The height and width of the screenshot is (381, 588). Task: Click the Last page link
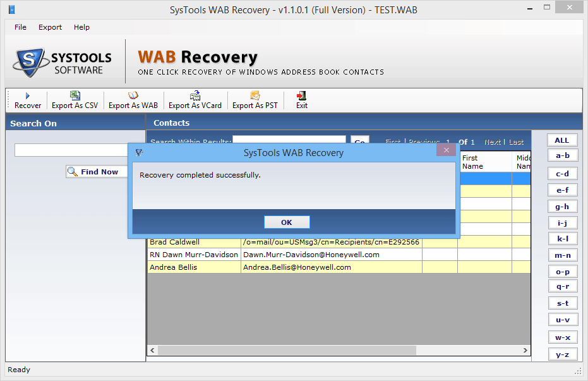516,142
